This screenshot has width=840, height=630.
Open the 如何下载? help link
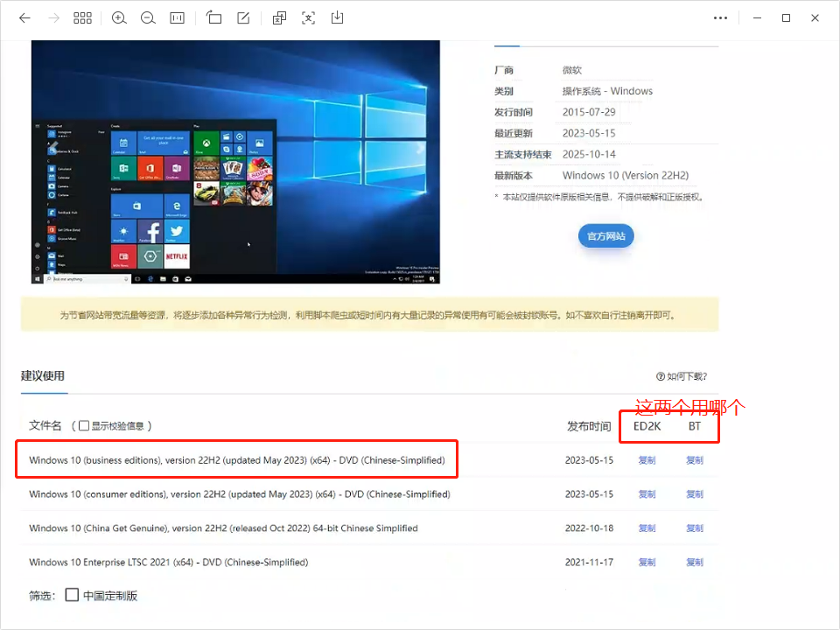coord(682,376)
